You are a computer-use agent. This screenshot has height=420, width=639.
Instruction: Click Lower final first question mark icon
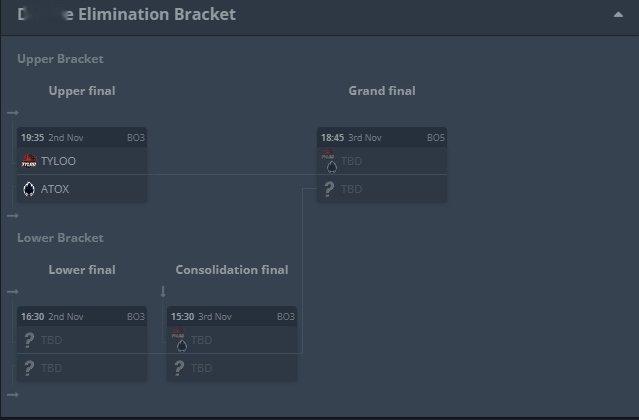click(x=29, y=340)
